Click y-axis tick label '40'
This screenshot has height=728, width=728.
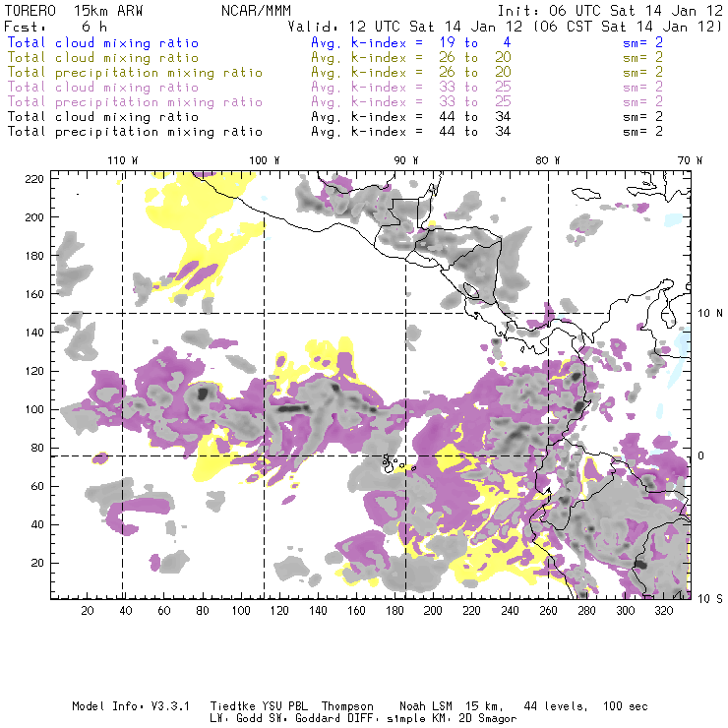point(37,524)
